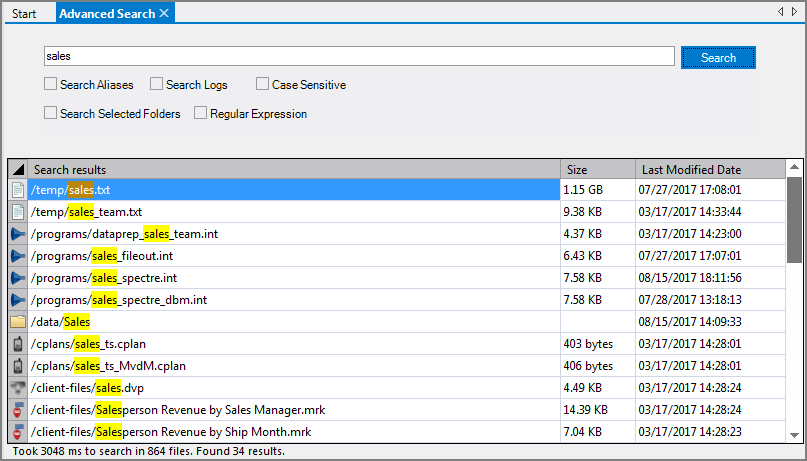Click the dvp file icon for sales.dvp
The width and height of the screenshot is (807, 461).
click(x=18, y=388)
